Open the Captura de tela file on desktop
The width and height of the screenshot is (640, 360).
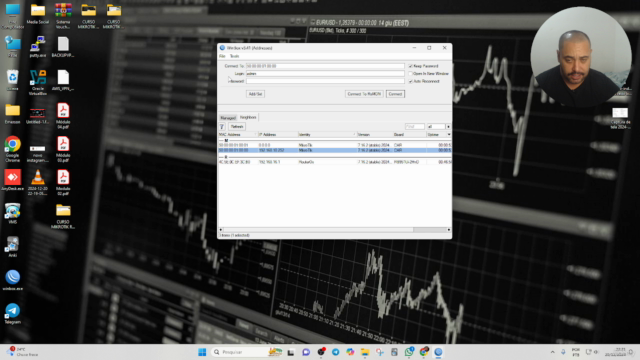620,118
